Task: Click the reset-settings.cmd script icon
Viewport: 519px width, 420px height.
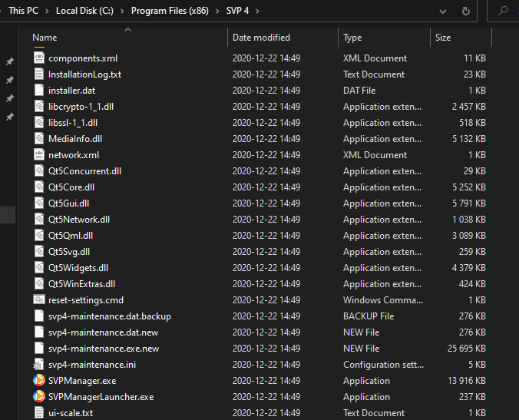Action: pos(39,300)
